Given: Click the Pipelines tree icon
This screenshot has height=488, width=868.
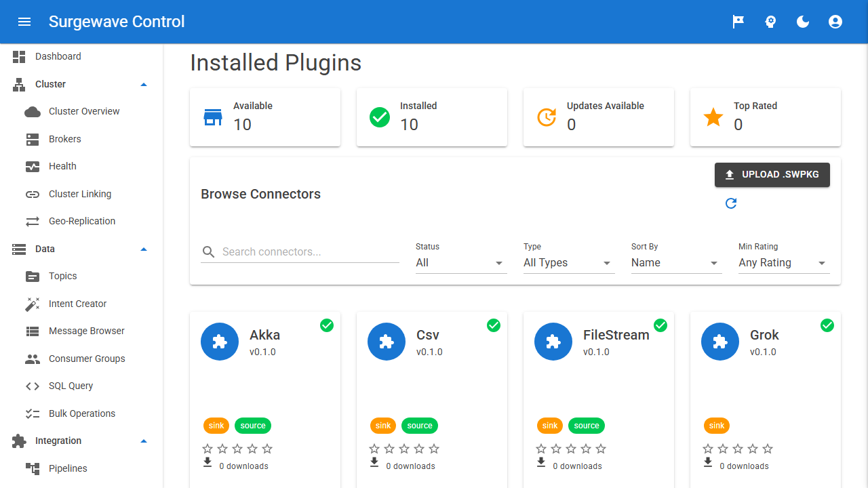Looking at the screenshot, I should tap(33, 469).
